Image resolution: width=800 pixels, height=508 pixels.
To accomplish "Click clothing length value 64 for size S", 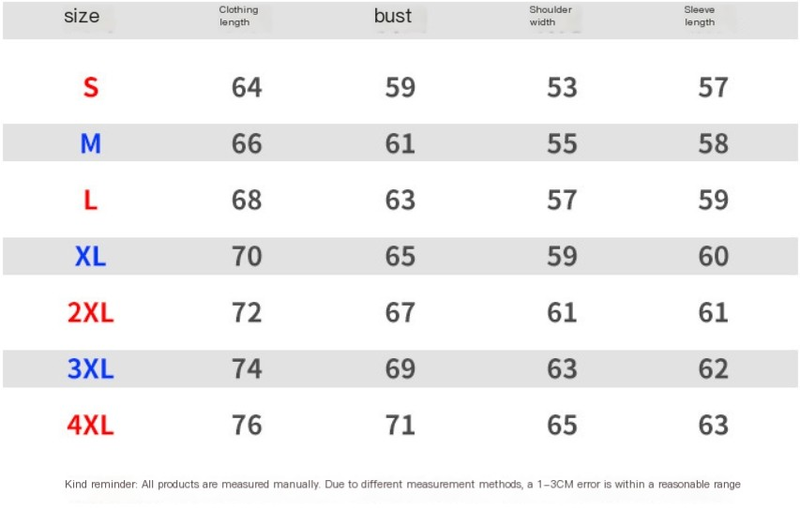I will pyautogui.click(x=246, y=88).
